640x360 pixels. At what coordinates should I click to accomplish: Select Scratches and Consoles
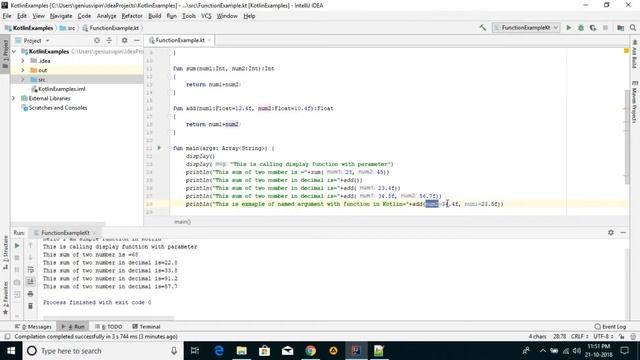click(54, 108)
